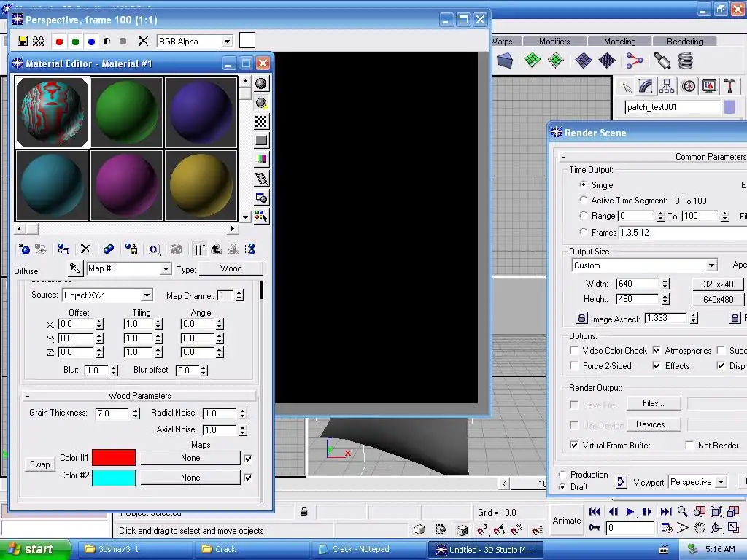
Task: Open the Material Editor options icon
Action: coord(261,197)
